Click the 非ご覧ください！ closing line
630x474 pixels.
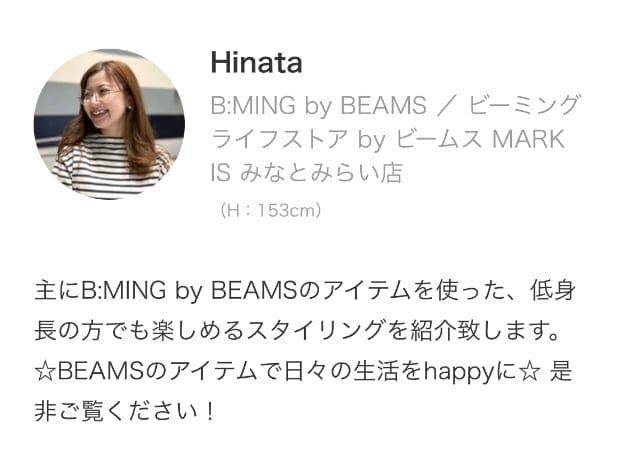coord(126,412)
